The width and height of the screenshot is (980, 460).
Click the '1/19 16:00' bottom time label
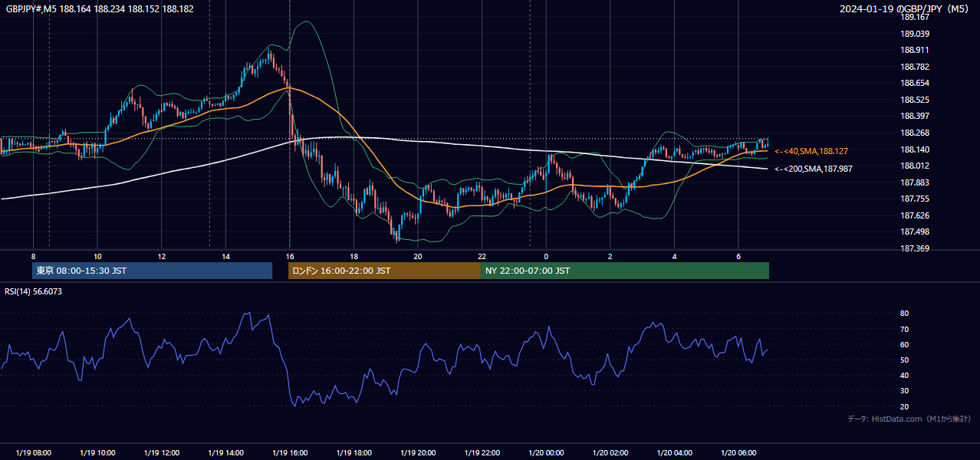tap(290, 453)
